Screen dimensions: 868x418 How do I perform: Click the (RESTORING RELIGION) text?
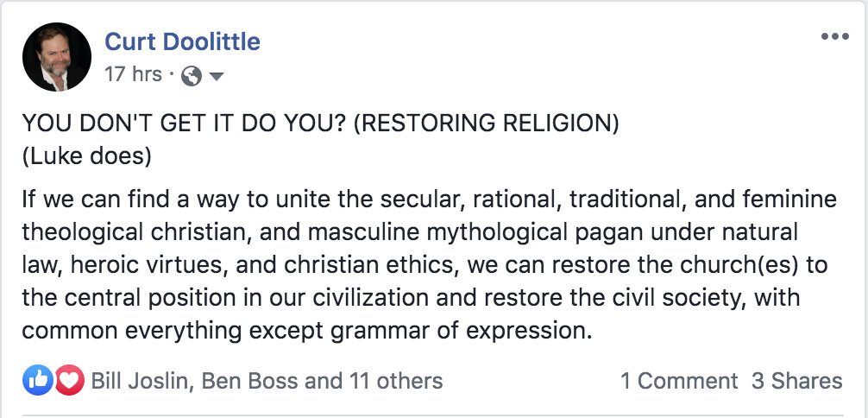(x=486, y=123)
